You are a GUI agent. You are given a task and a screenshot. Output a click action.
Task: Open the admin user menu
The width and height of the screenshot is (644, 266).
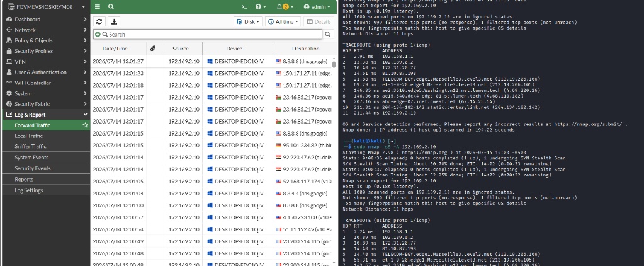point(317,7)
